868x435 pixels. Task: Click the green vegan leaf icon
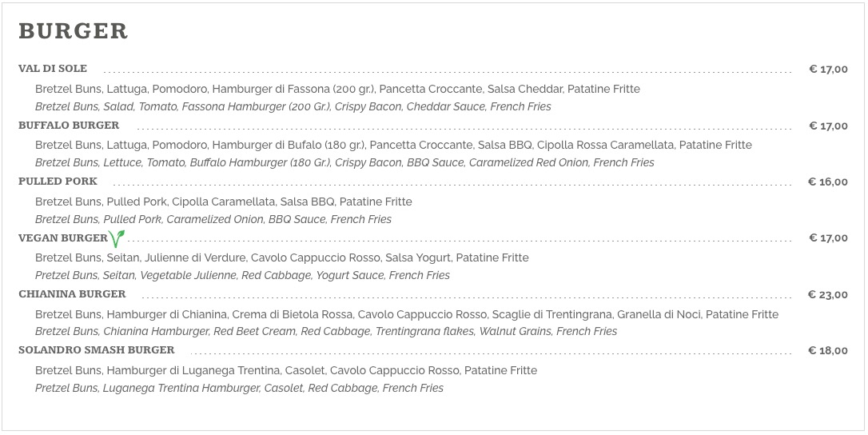(117, 238)
